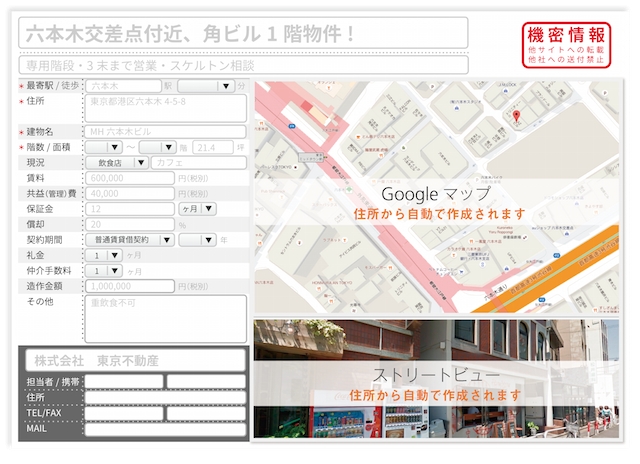
Task: Focus the 最寄駅 station name field
Action: [123, 86]
